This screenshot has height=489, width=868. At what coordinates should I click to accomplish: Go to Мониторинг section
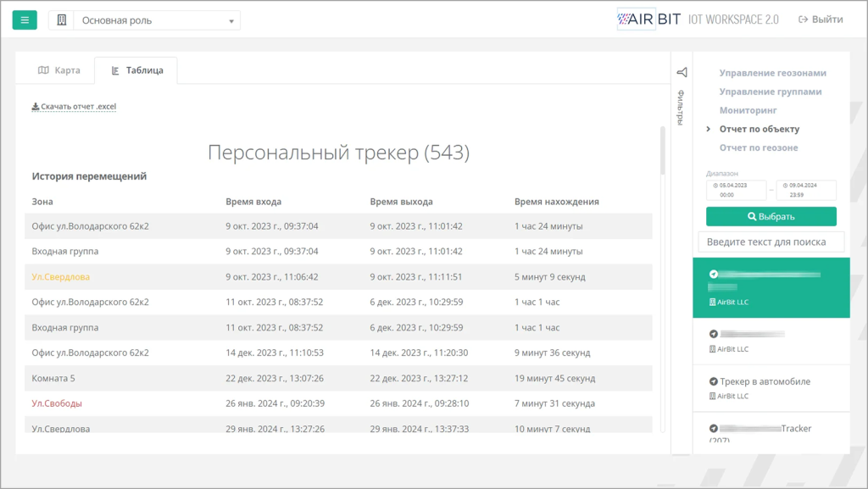748,110
